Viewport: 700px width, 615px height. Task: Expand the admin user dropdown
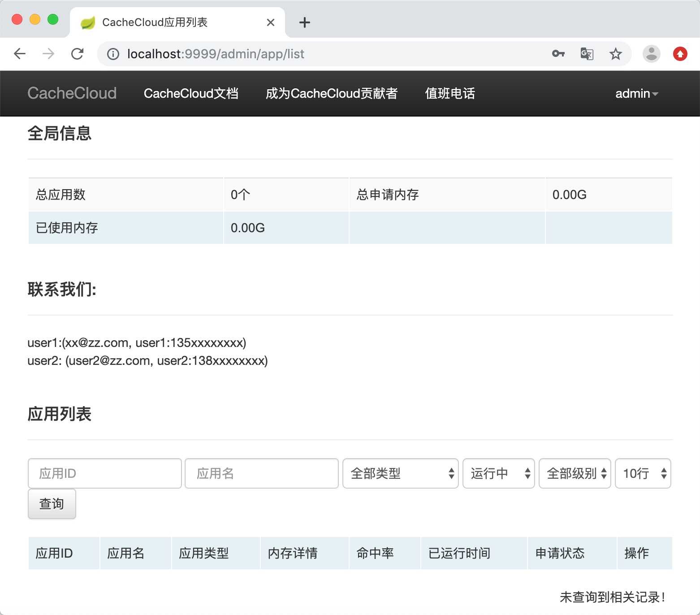click(636, 93)
